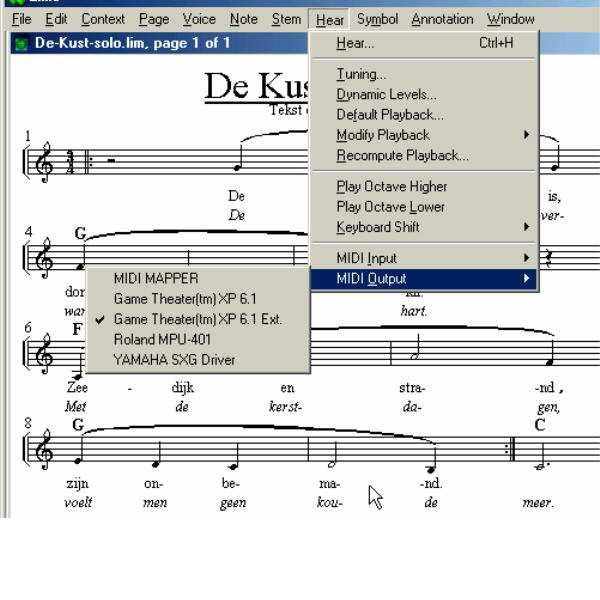Image resolution: width=600 pixels, height=600 pixels.
Task: Click the measure number 1
Action: [x=28, y=136]
